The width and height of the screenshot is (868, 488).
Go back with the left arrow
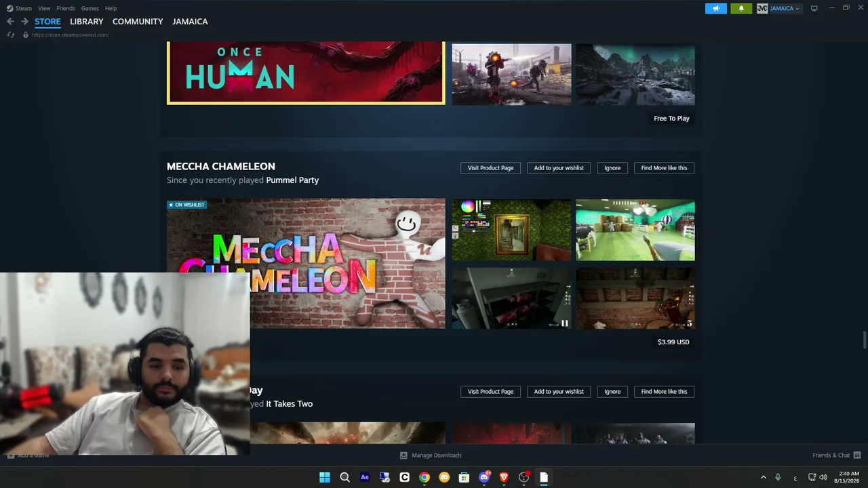point(10,22)
